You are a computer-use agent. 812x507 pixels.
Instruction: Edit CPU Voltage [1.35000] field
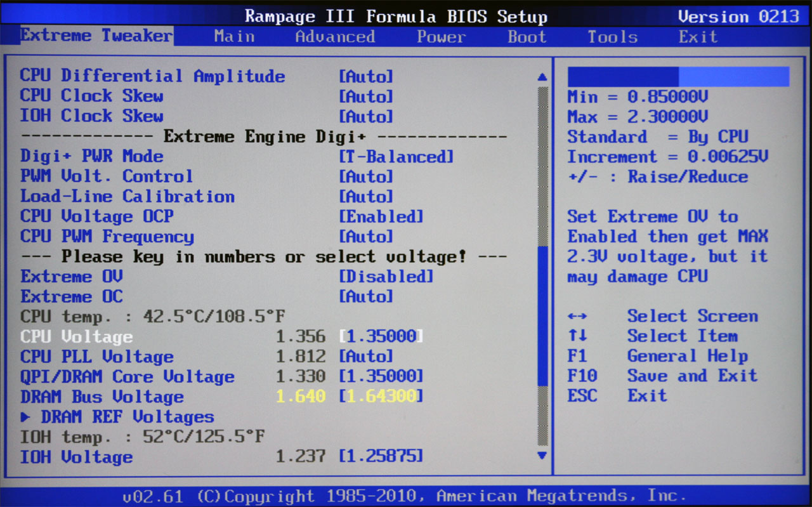pos(381,336)
